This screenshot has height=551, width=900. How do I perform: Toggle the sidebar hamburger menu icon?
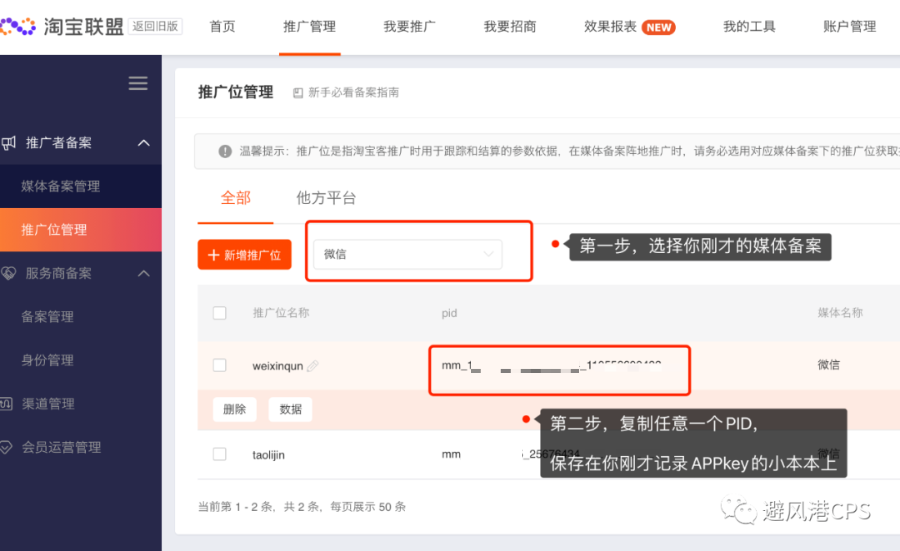point(138,83)
